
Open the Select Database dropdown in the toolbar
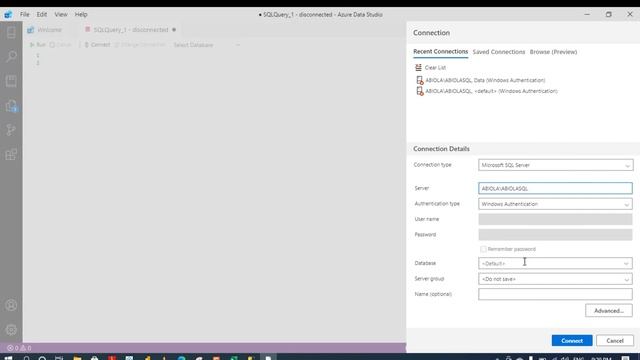click(206, 45)
